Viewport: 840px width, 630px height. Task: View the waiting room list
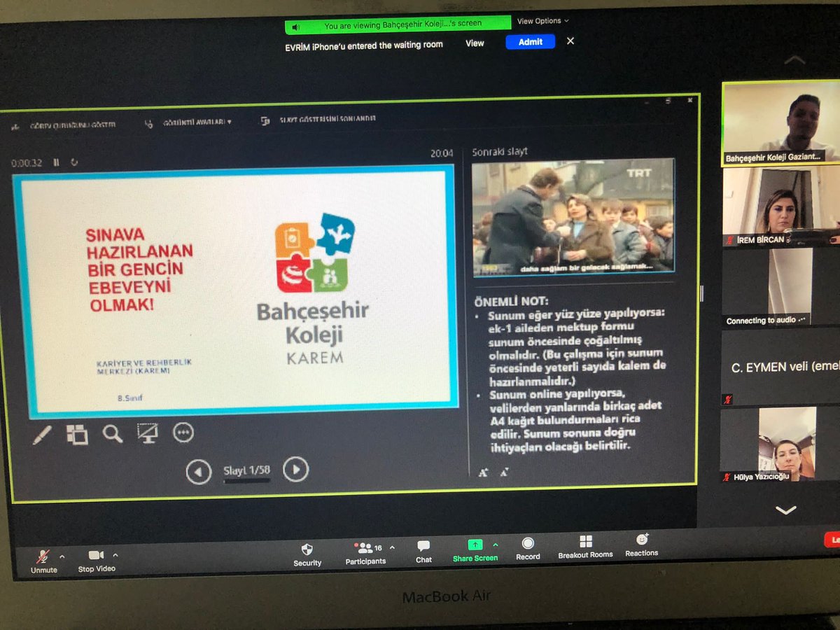click(x=475, y=43)
